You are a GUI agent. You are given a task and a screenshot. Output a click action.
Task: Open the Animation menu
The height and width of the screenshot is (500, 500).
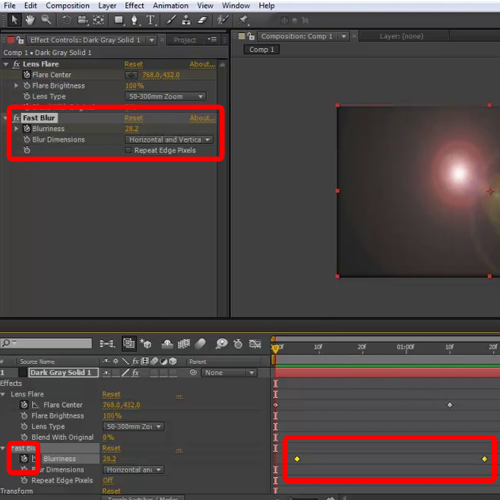coord(170,6)
